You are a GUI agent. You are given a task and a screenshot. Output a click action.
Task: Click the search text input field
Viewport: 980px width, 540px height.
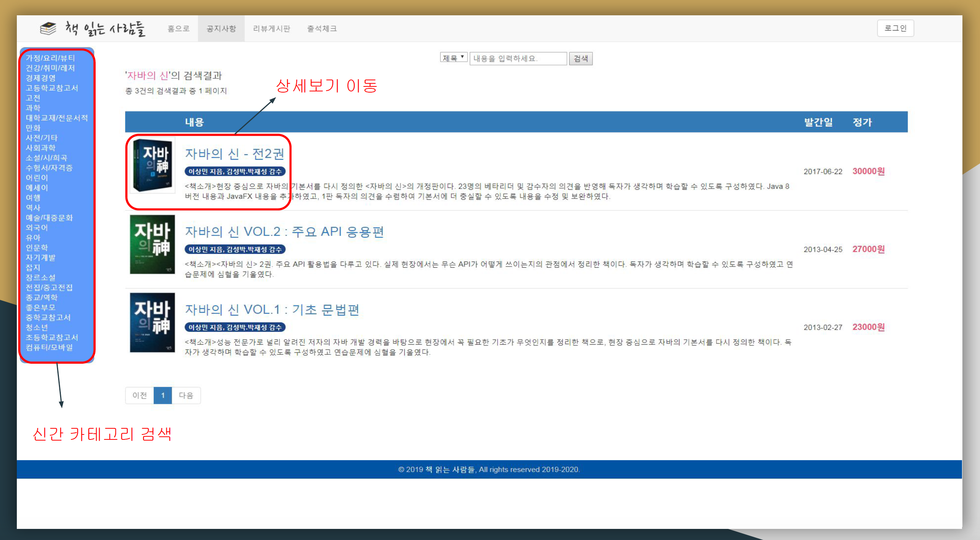click(x=518, y=59)
